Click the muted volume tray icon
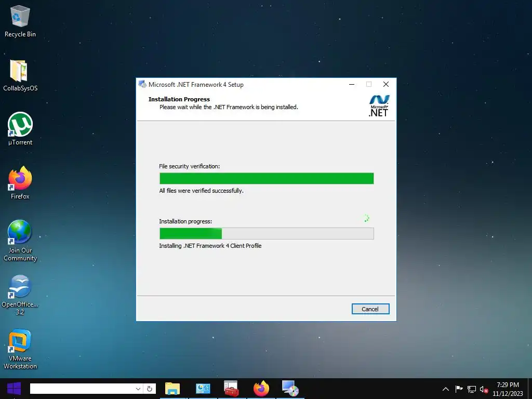Image resolution: width=532 pixels, height=399 pixels. click(x=484, y=389)
